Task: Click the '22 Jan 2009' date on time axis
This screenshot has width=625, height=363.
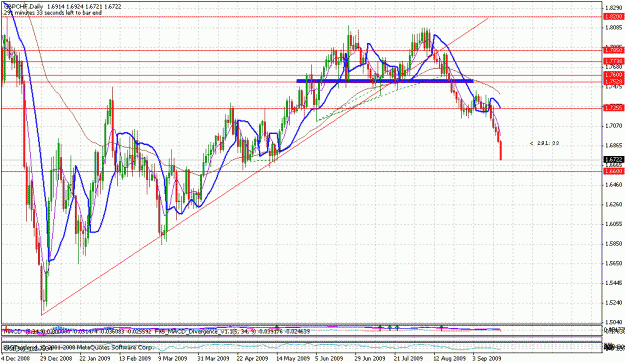Action: 95,359
